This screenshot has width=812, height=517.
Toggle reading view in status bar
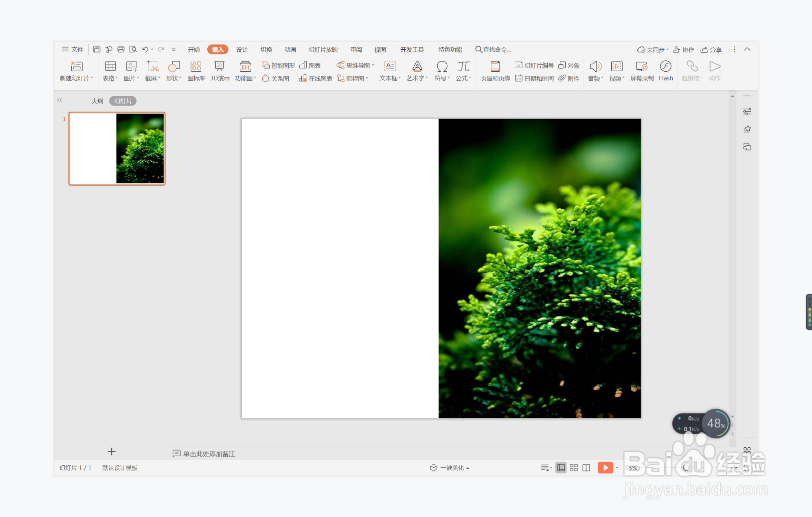click(x=586, y=468)
